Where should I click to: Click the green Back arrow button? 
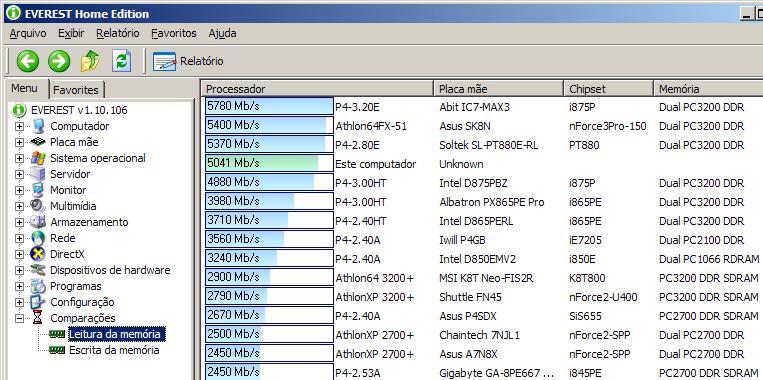coord(28,61)
